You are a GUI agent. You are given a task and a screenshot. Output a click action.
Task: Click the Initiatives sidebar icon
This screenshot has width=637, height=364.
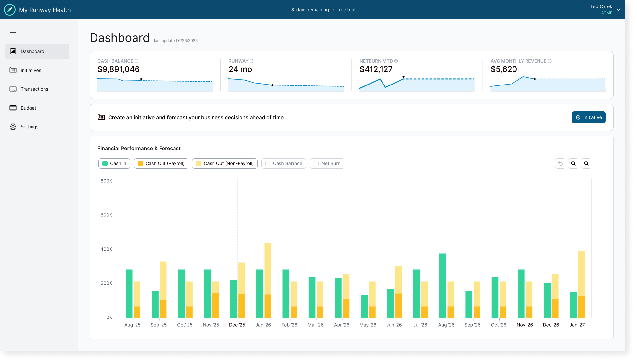pyautogui.click(x=13, y=70)
